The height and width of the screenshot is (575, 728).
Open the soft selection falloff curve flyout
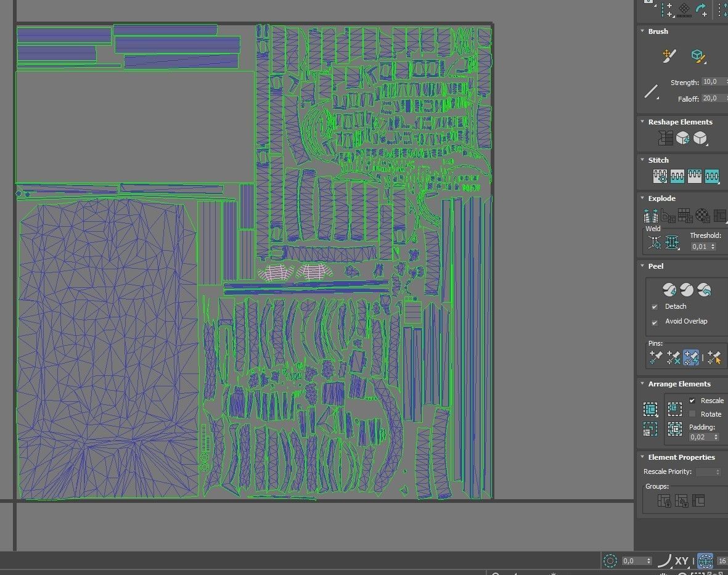(665, 561)
